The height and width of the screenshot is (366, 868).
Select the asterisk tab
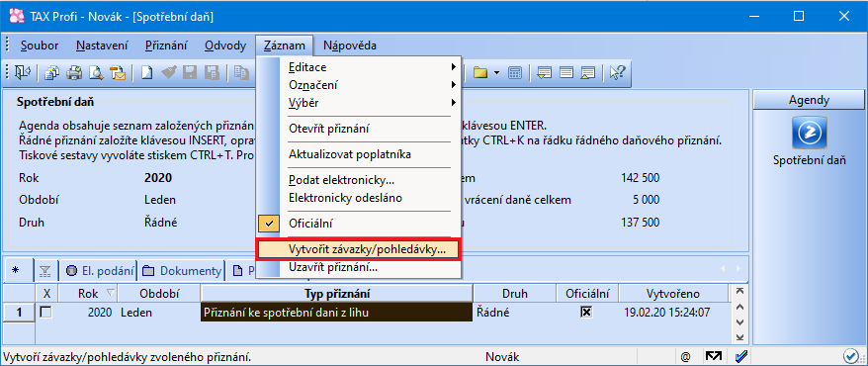(15, 271)
